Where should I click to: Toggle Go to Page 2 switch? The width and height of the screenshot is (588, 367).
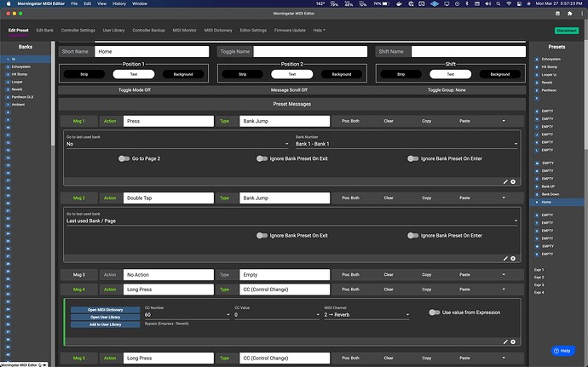(x=124, y=158)
